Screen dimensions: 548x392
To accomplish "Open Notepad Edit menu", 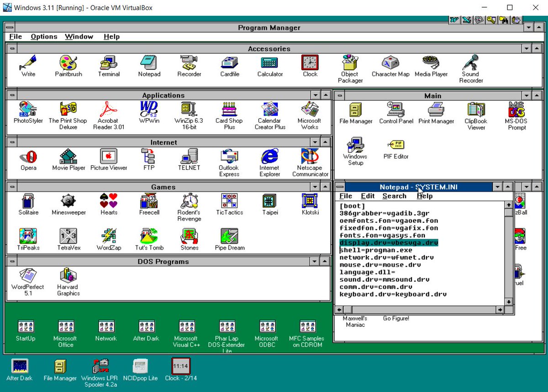I will coord(368,196).
